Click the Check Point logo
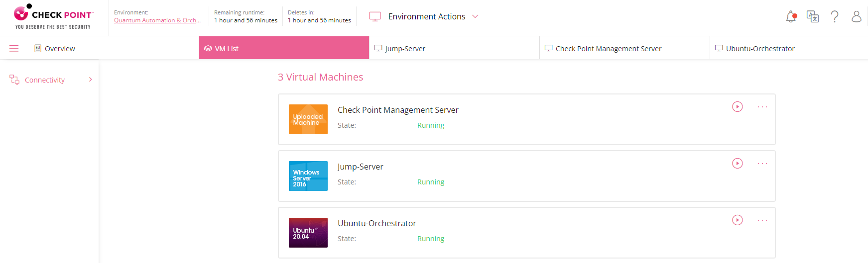 coord(53,17)
